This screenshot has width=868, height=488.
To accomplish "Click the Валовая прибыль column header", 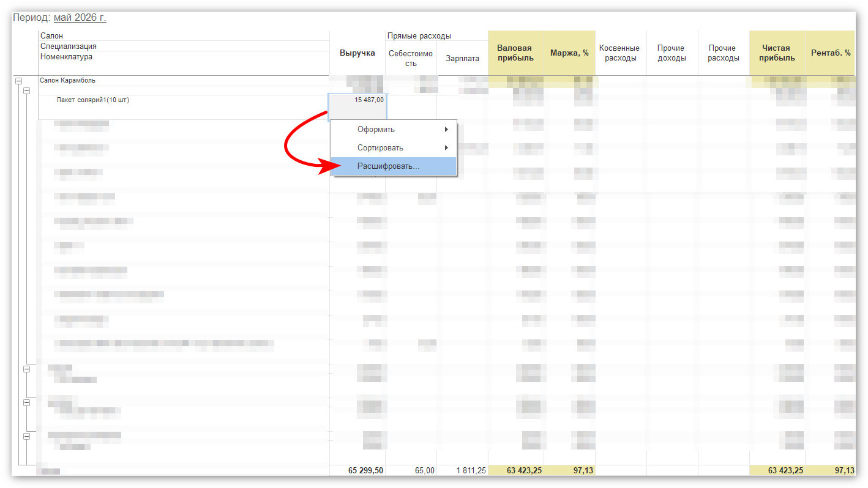I will point(515,53).
